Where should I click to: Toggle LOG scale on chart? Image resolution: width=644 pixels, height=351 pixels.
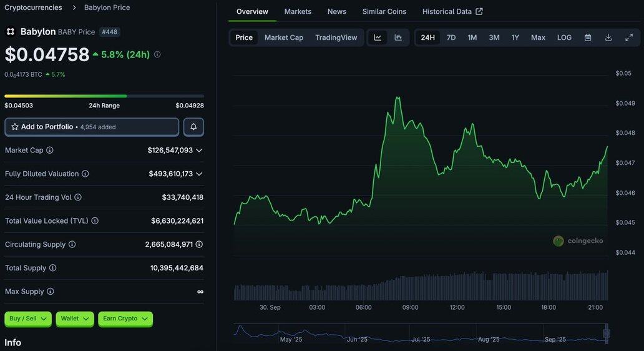point(564,37)
